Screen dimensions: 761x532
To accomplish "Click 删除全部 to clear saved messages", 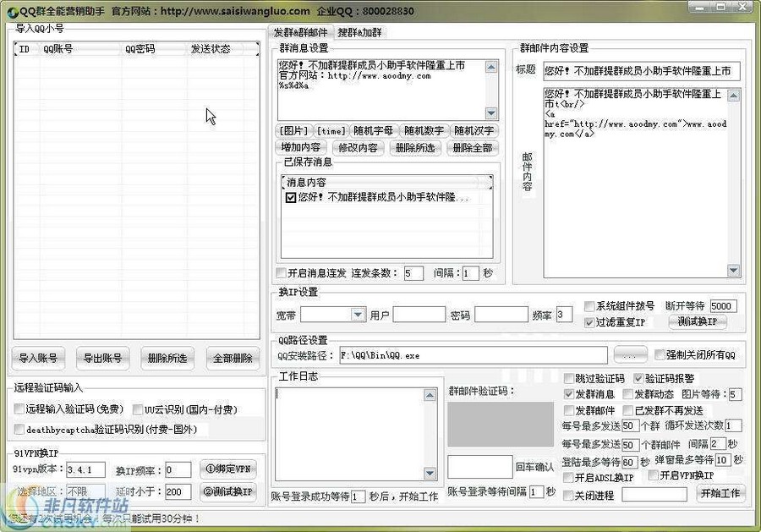I will click(x=471, y=147).
